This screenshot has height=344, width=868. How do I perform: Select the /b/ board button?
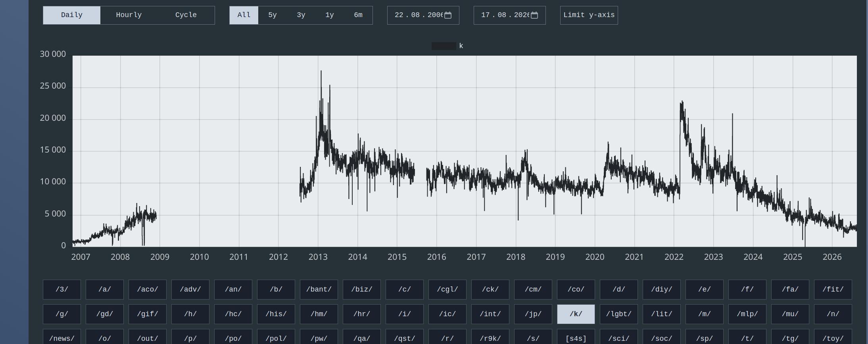(x=276, y=290)
